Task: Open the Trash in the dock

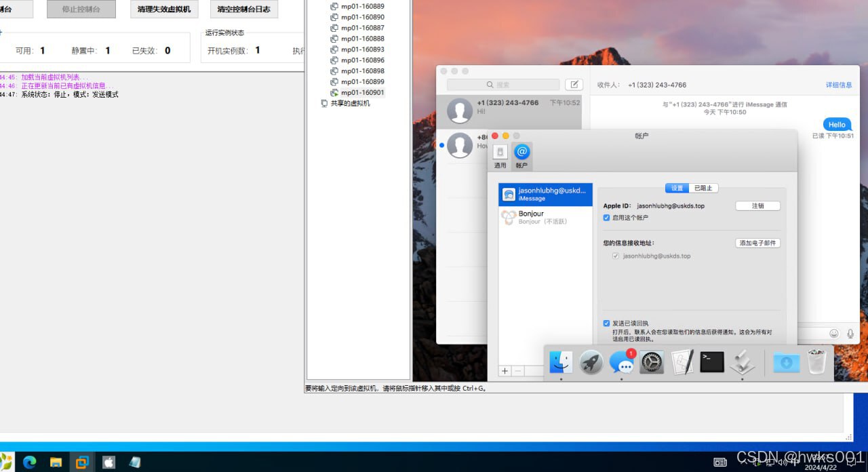Action: (x=817, y=362)
